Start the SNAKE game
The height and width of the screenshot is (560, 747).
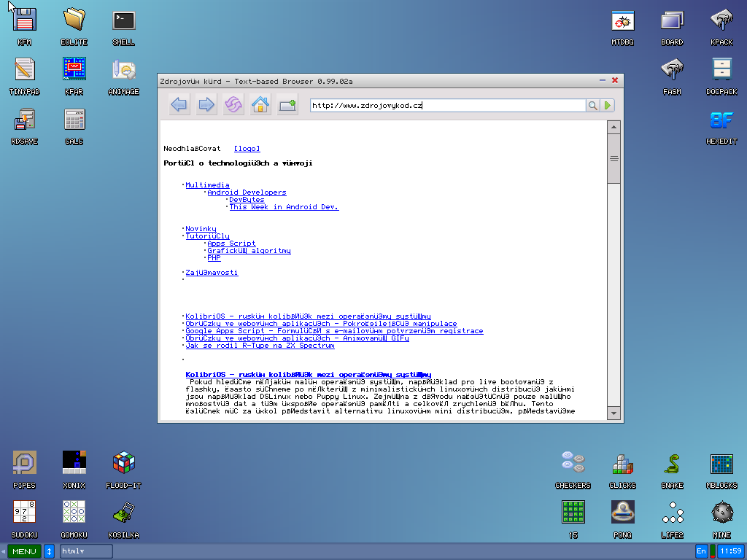click(672, 470)
